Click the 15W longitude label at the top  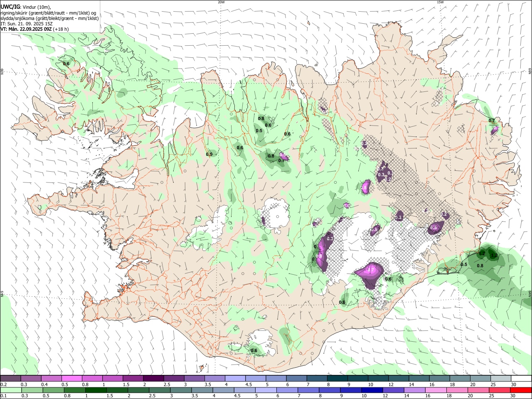click(x=440, y=2)
